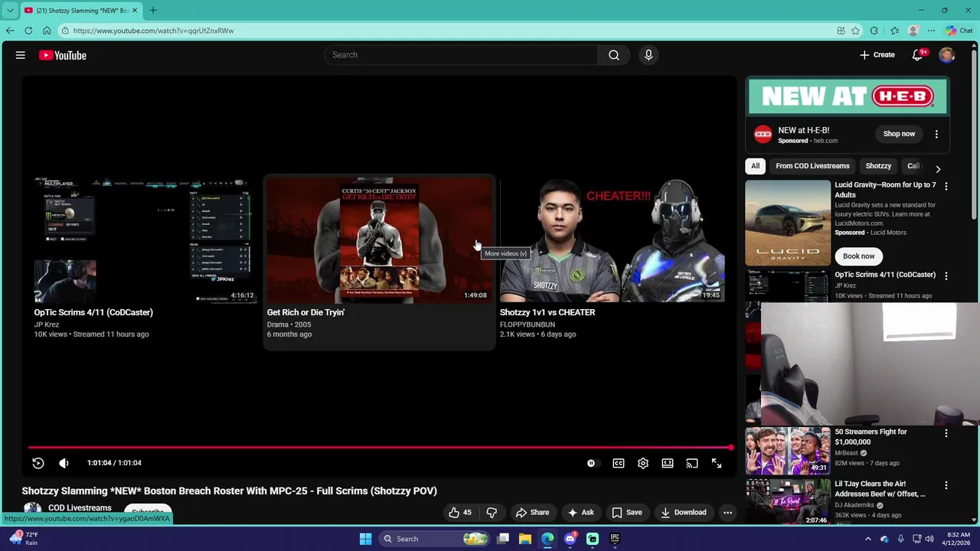
Task: Open Copilot Chat in Edge
Action: click(959, 31)
